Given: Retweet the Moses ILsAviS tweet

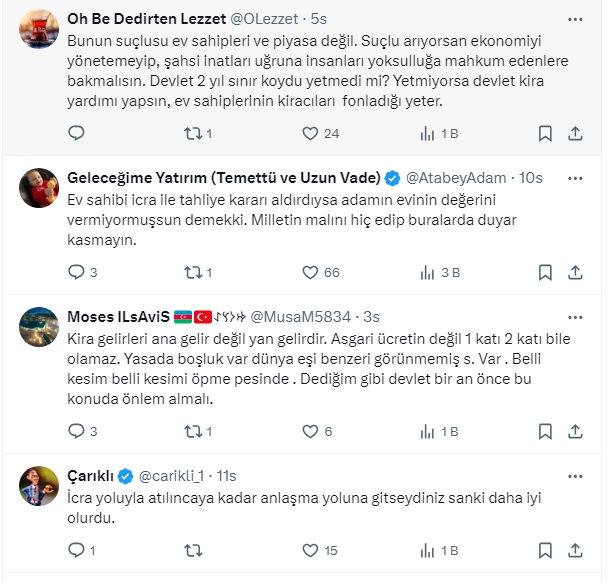Looking at the screenshot, I should tap(193, 431).
